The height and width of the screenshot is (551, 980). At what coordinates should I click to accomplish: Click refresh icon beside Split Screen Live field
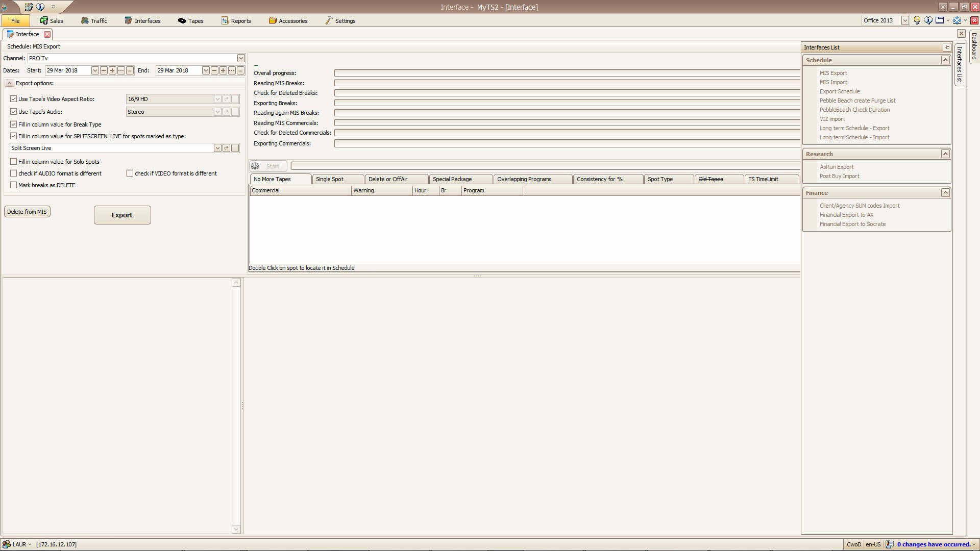[x=226, y=148]
